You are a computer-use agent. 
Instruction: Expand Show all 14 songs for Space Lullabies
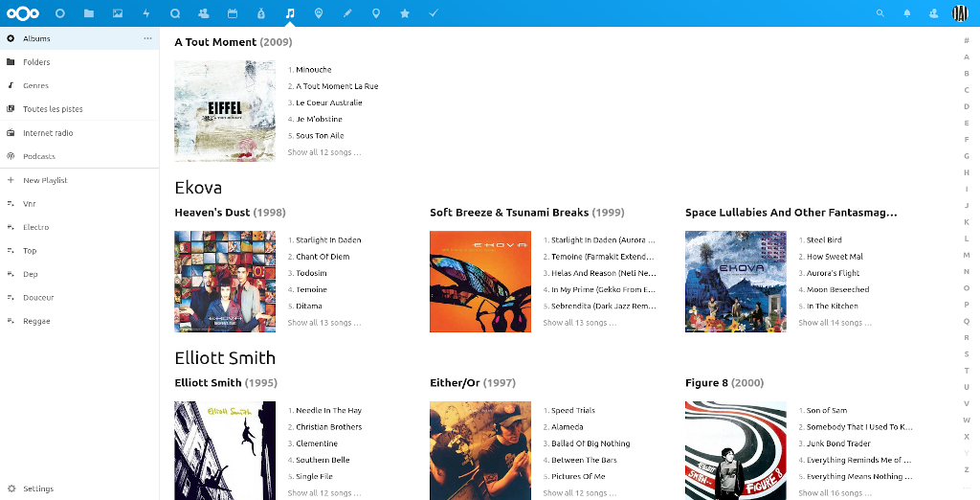[x=835, y=323]
